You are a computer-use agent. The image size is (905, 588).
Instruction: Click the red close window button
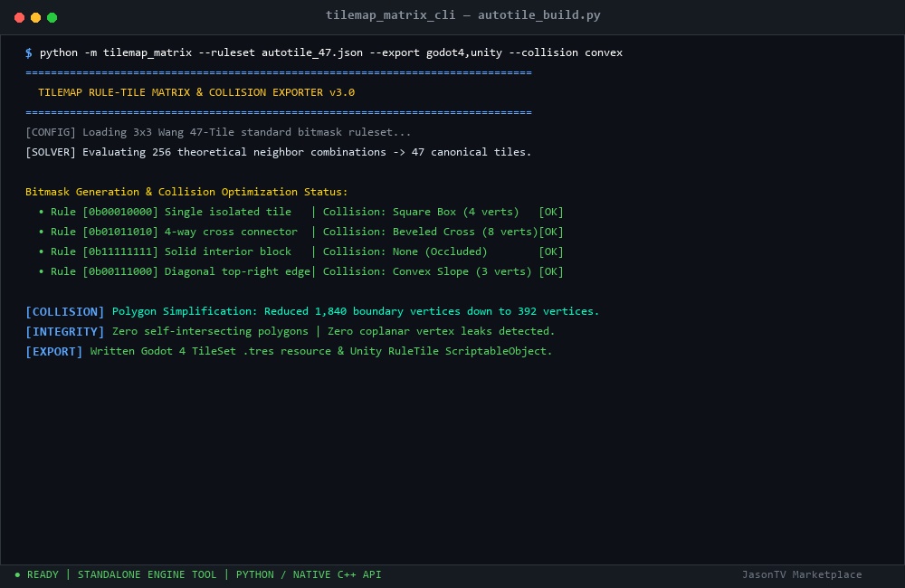pyautogui.click(x=19, y=17)
